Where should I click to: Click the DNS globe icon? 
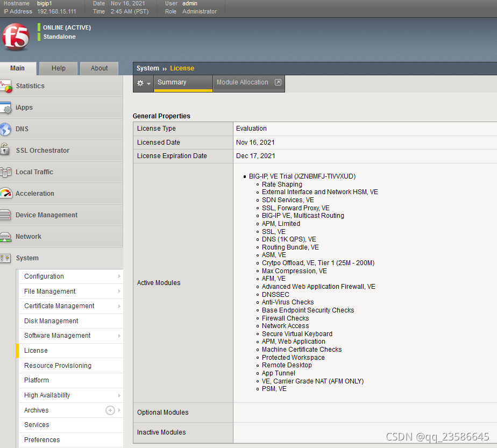pyautogui.click(x=6, y=129)
